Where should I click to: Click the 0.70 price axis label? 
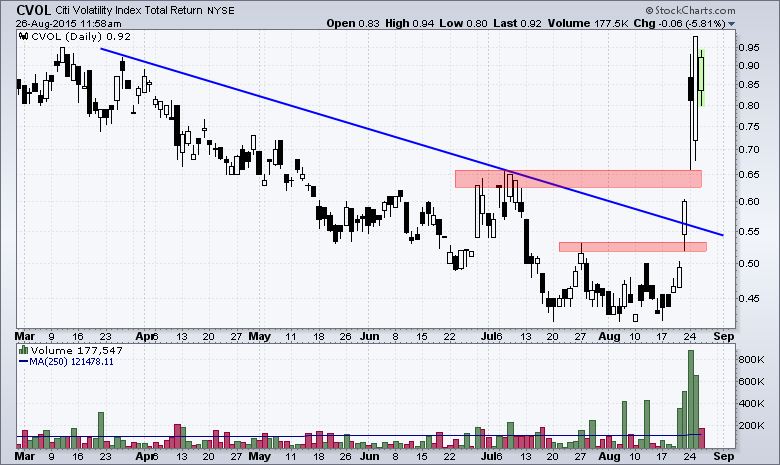(x=749, y=150)
